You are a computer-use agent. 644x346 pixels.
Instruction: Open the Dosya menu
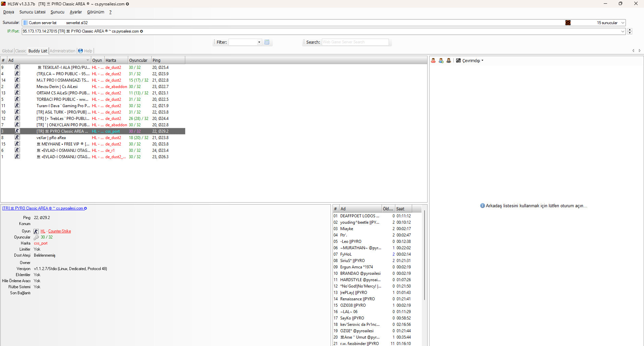(x=9, y=12)
